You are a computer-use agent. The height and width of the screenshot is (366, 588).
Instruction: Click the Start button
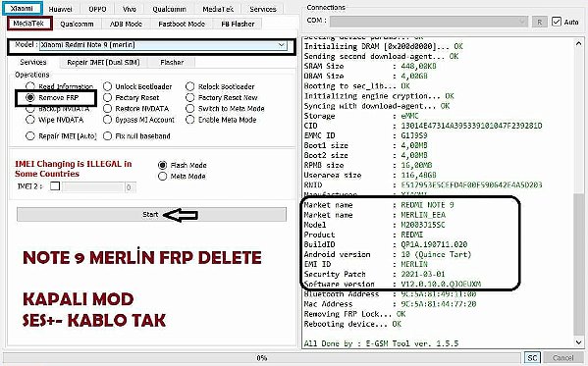151,215
